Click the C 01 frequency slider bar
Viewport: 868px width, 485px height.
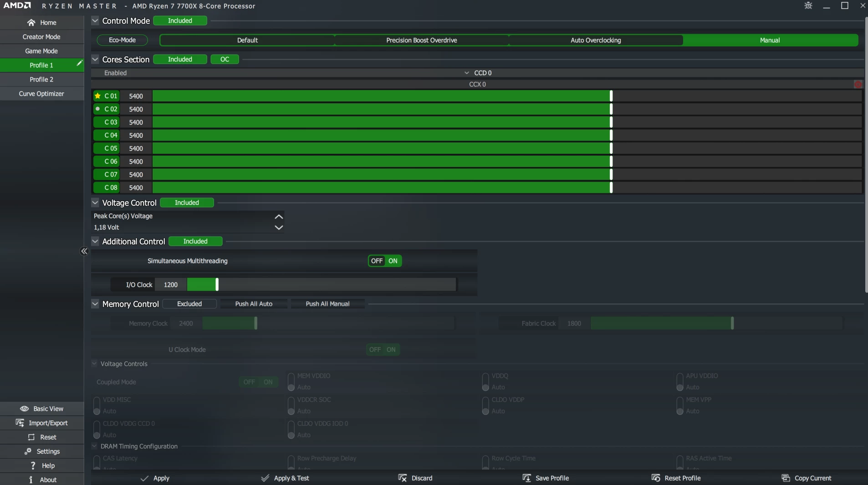[507, 96]
